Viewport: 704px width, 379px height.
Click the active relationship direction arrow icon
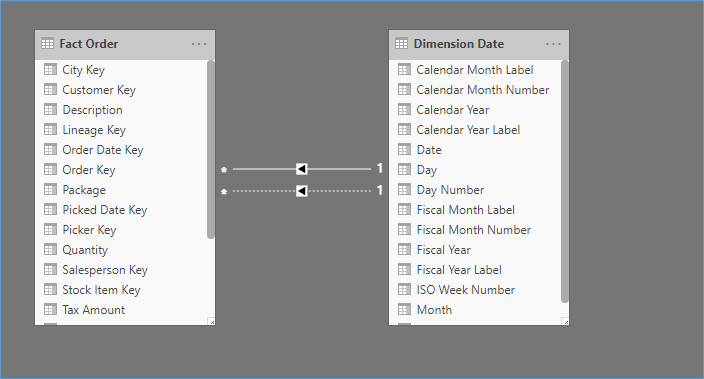(x=302, y=169)
